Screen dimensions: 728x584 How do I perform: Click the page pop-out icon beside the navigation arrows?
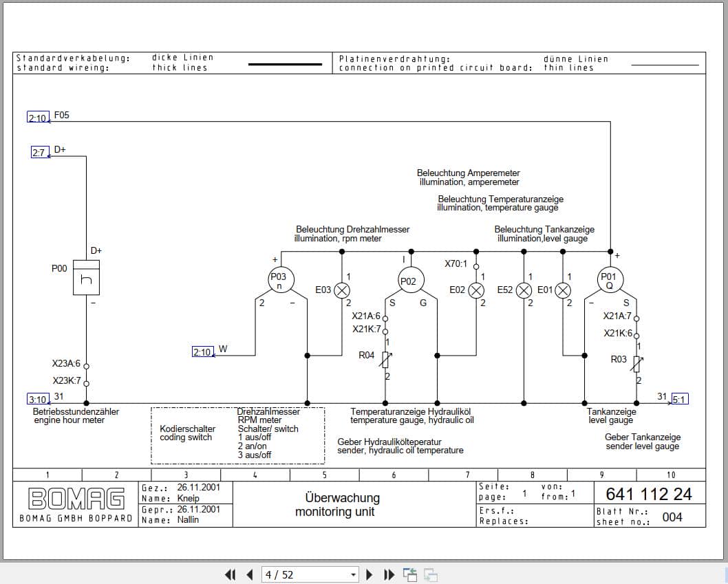point(409,573)
